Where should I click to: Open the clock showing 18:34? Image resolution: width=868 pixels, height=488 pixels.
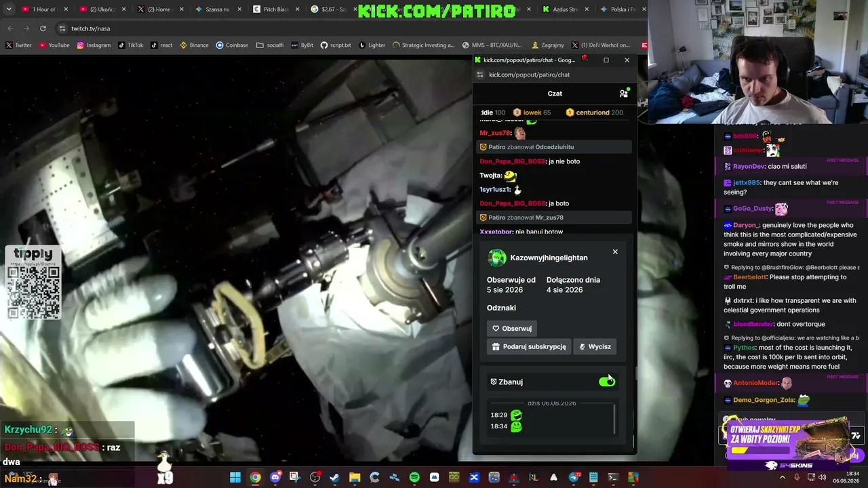click(x=846, y=477)
